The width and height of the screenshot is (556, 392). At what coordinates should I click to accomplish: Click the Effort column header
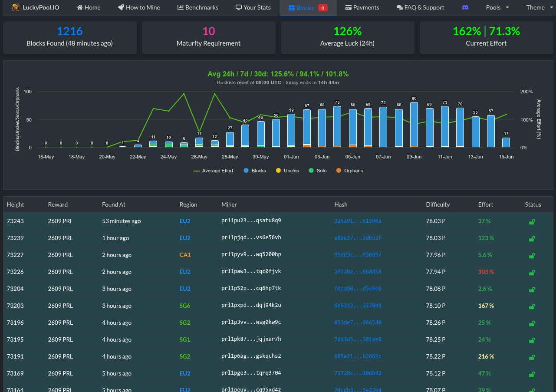[x=486, y=204]
